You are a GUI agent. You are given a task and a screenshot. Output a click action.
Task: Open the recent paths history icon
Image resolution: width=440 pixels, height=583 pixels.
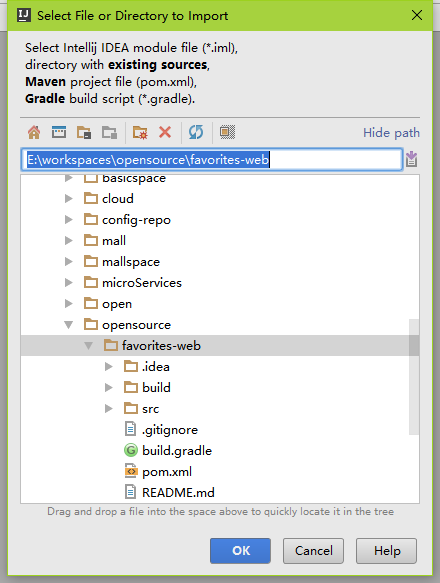(411, 160)
